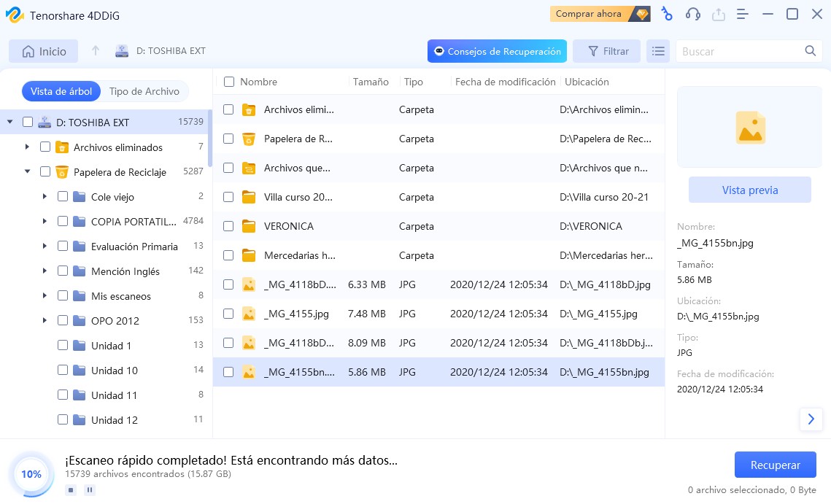Check the D: TOSHIBA EXT tree checkbox

[x=28, y=122]
